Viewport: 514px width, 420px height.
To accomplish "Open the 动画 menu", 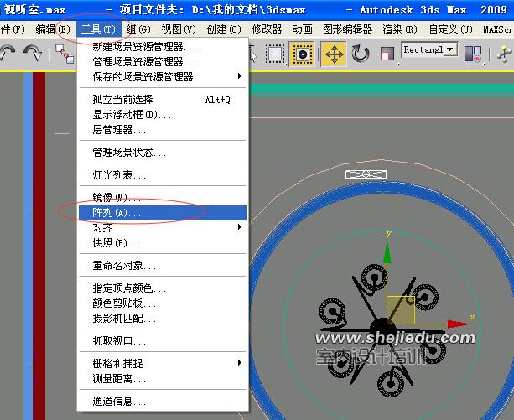I will click(x=302, y=29).
